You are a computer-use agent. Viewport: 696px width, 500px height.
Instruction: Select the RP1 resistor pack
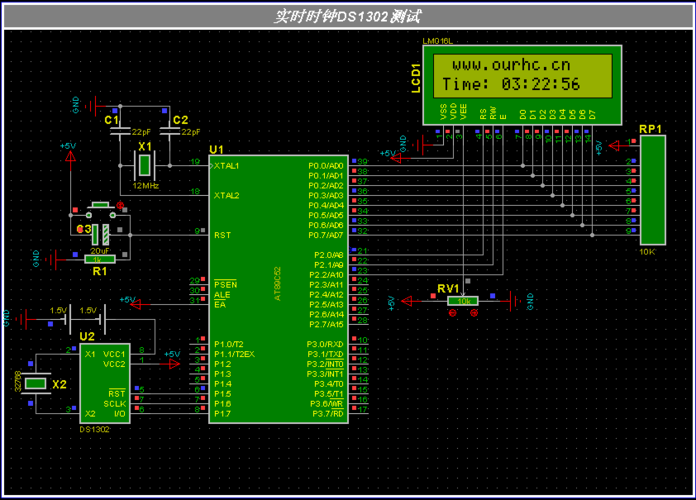point(652,190)
